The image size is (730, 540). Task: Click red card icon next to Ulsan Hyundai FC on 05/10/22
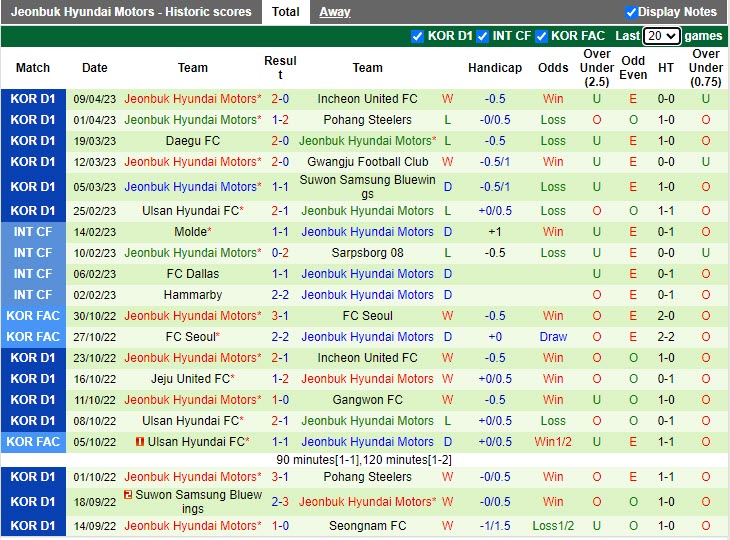[139, 441]
